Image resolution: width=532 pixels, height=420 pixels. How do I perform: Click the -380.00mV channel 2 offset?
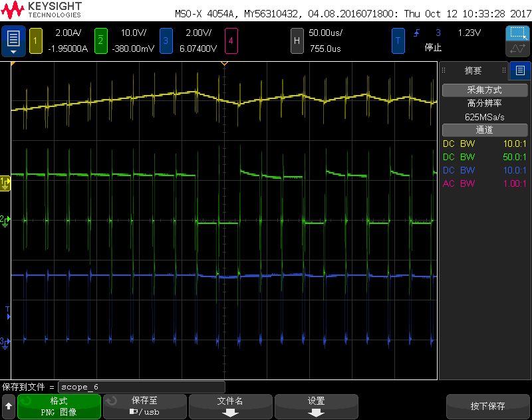pos(133,49)
